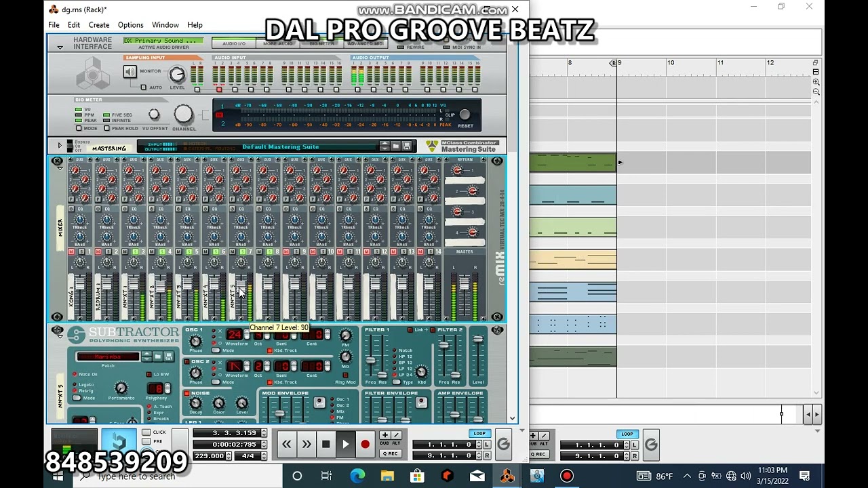Open Microsoft Store from the taskbar

click(417, 476)
